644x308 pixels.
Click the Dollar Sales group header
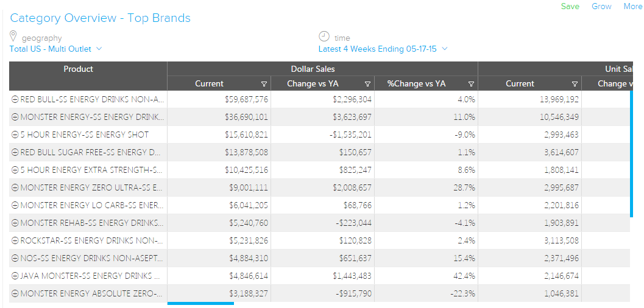click(x=313, y=69)
